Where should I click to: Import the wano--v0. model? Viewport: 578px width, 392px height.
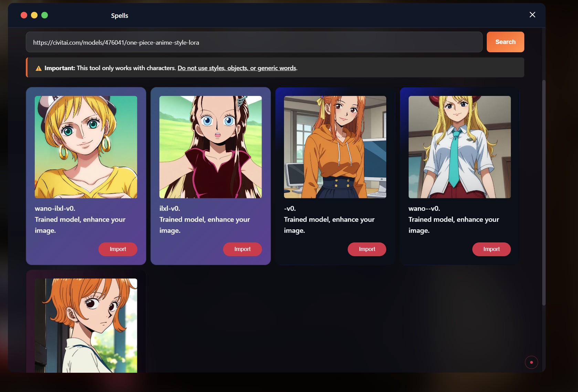coord(491,249)
